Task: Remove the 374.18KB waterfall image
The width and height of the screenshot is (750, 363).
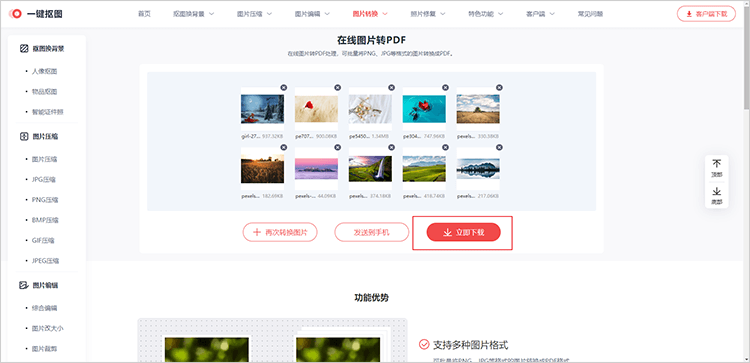Action: 392,147
